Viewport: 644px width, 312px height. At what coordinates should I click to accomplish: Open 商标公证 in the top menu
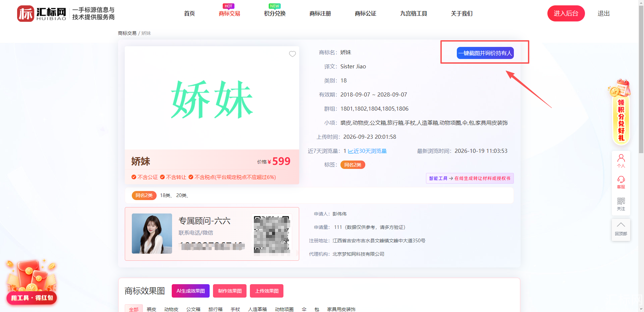pos(366,13)
